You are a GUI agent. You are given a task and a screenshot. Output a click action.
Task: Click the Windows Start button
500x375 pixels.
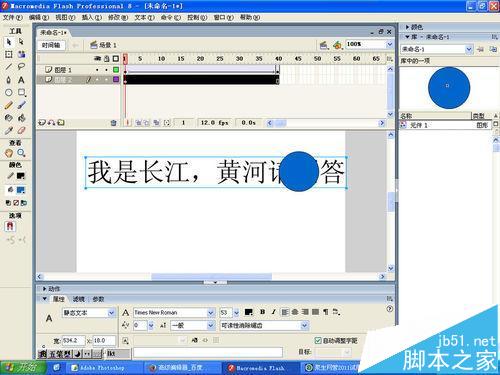23,368
